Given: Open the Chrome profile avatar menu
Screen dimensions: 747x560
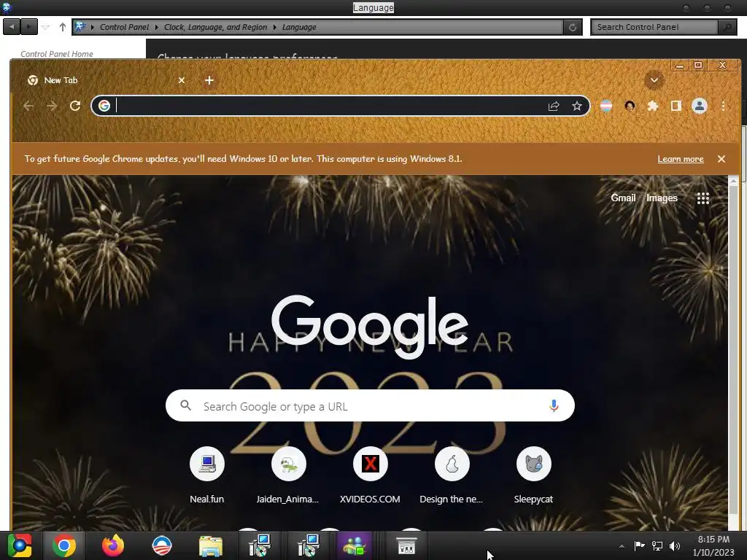Looking at the screenshot, I should [x=700, y=106].
